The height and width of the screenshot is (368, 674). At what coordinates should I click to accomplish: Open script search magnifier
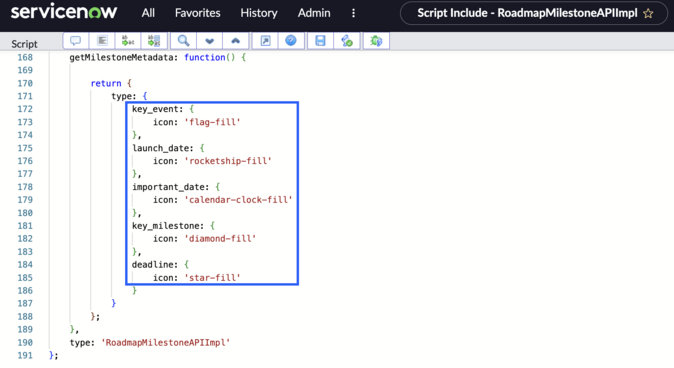(x=184, y=41)
